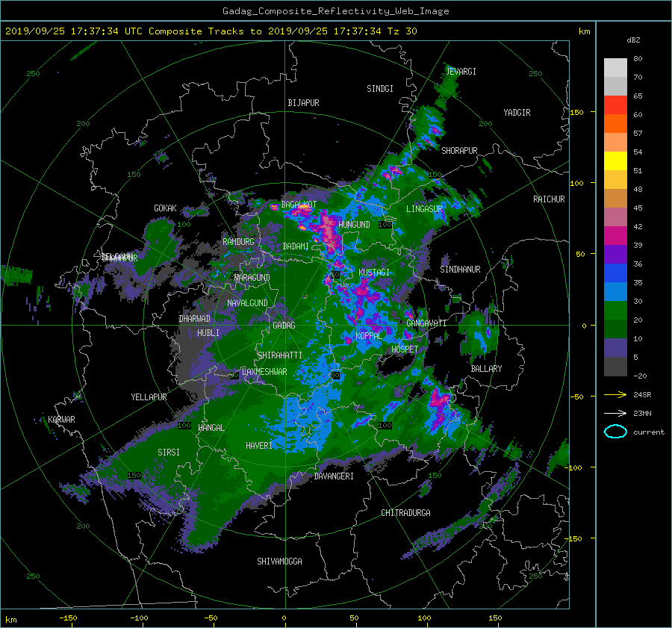The width and height of the screenshot is (672, 628).
Task: Click the RAMDURG city label
Action: [238, 242]
